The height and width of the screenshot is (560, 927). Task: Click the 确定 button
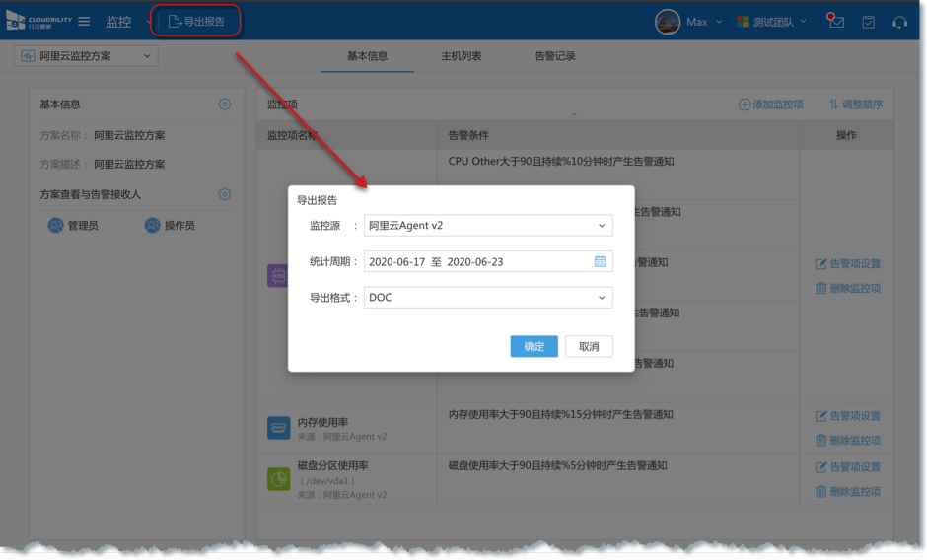pyautogui.click(x=534, y=346)
